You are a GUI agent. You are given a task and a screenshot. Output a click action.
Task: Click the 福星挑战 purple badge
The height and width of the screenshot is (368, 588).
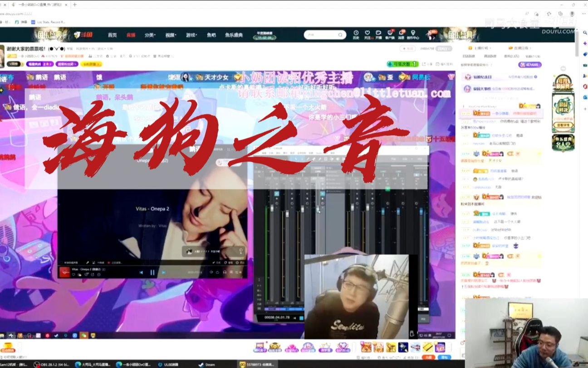click(40, 64)
